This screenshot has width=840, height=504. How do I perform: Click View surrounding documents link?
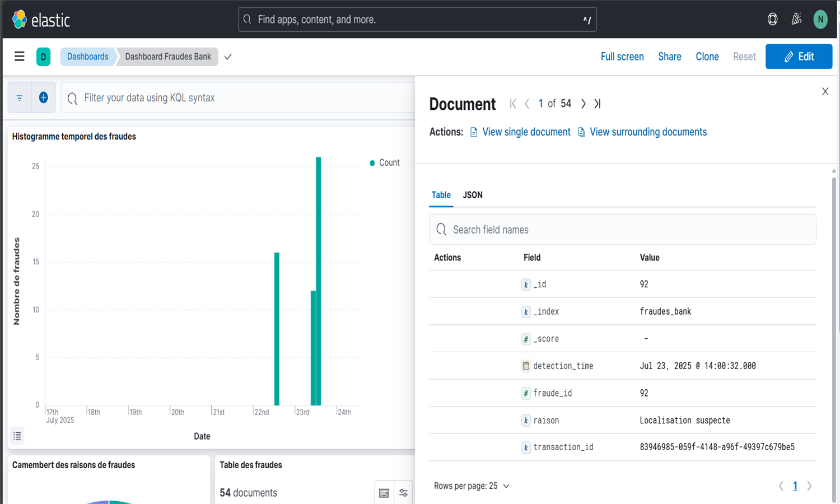(x=647, y=132)
